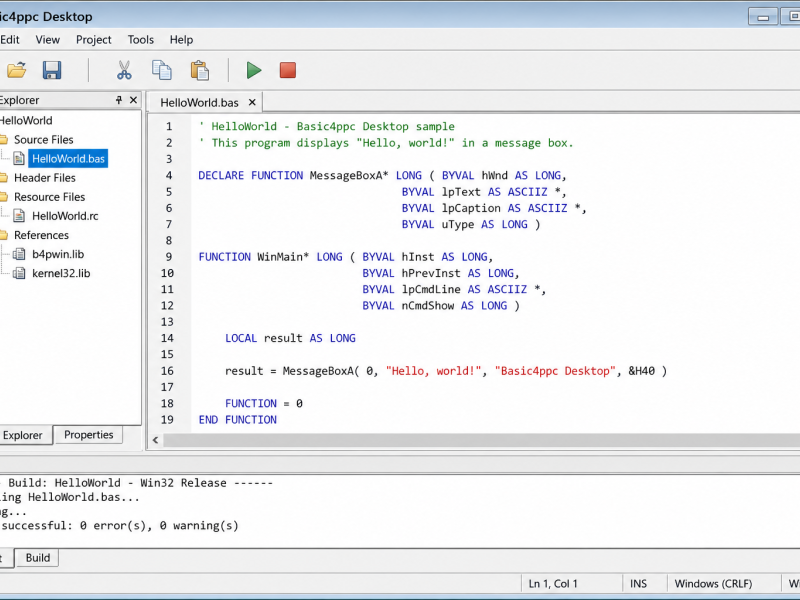The height and width of the screenshot is (600, 800).
Task: Select the References folder label
Action: (41, 235)
